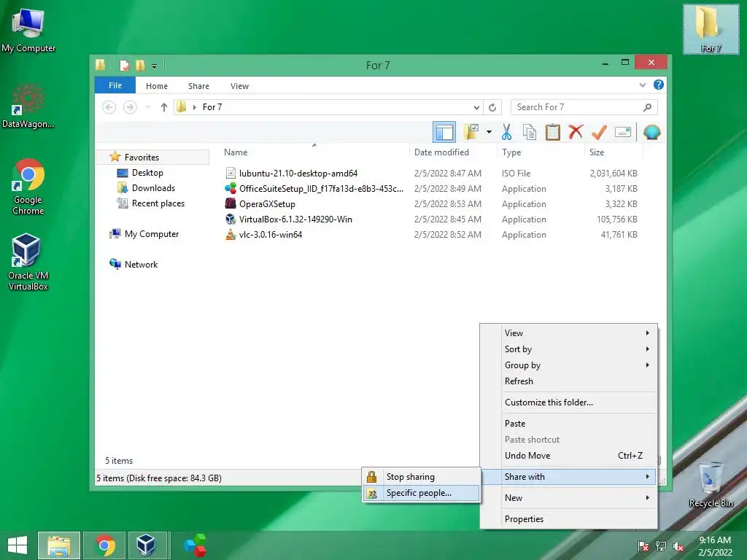This screenshot has height=560, width=747.
Task: Click the Copy pages icon
Action: [x=530, y=132]
